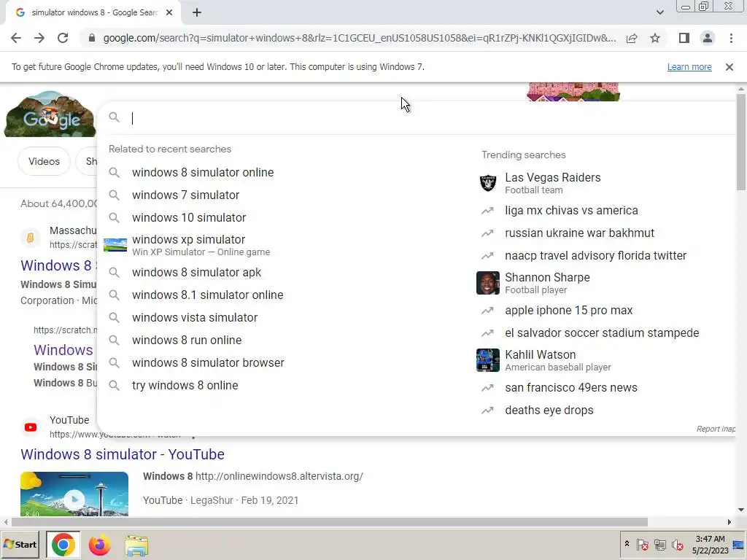Choose suggestion 'windows 8 simulator online'
747x560 pixels.
click(x=203, y=172)
